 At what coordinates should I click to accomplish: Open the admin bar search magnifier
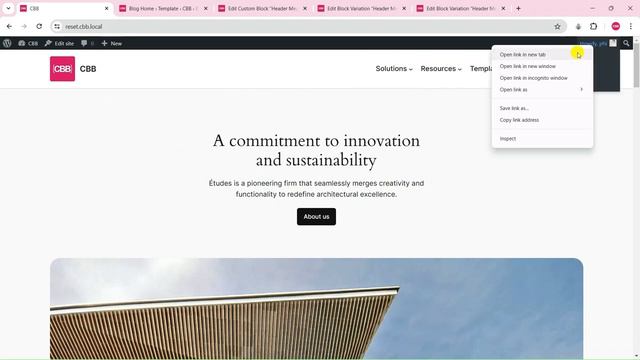[x=626, y=43]
